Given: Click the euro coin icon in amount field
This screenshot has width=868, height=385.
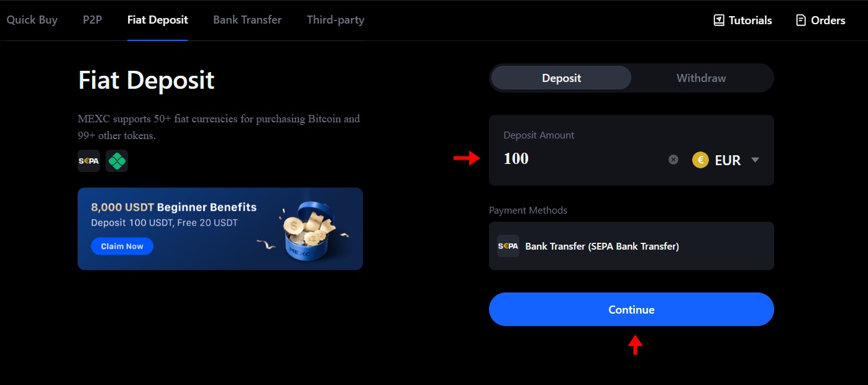Looking at the screenshot, I should [700, 160].
